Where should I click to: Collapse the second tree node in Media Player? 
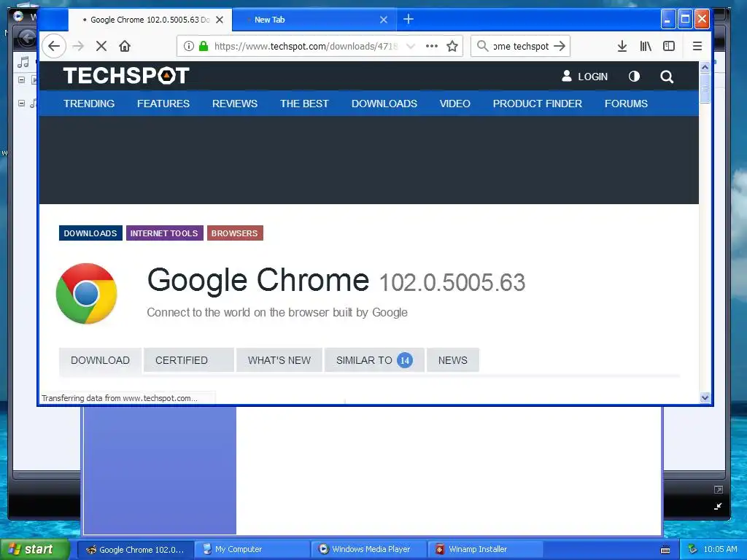pos(21,104)
